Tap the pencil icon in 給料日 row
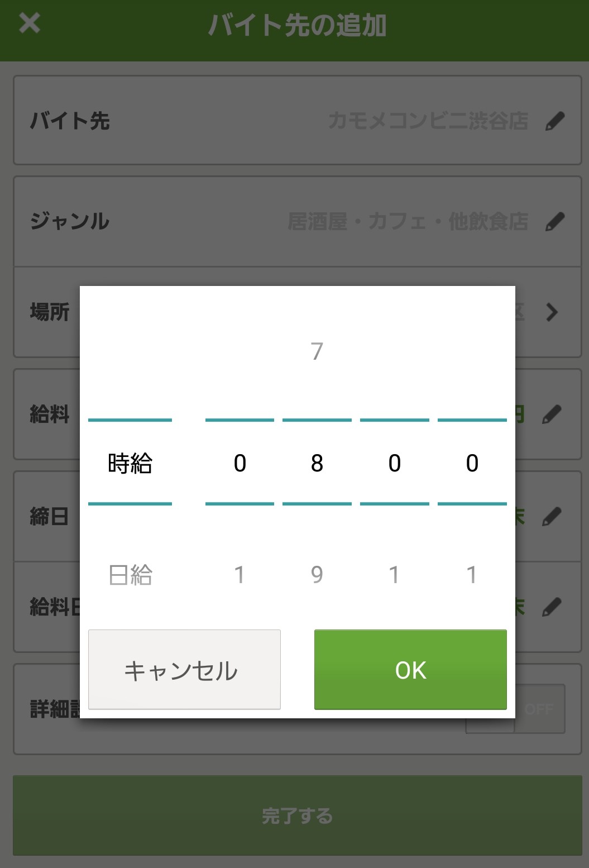Viewport: 589px width, 868px height. pyautogui.click(x=552, y=607)
